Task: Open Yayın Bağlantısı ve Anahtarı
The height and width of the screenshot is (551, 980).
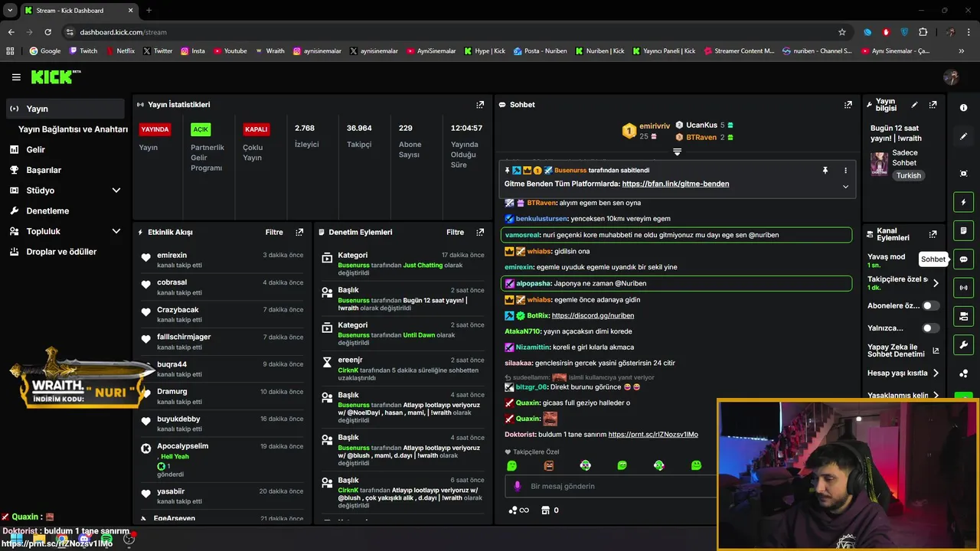Action: point(73,129)
